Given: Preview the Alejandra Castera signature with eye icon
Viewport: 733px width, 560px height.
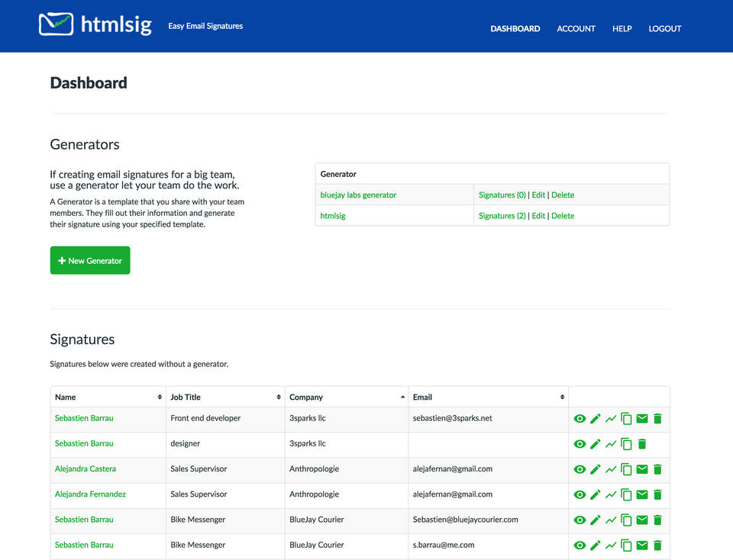Looking at the screenshot, I should point(580,469).
